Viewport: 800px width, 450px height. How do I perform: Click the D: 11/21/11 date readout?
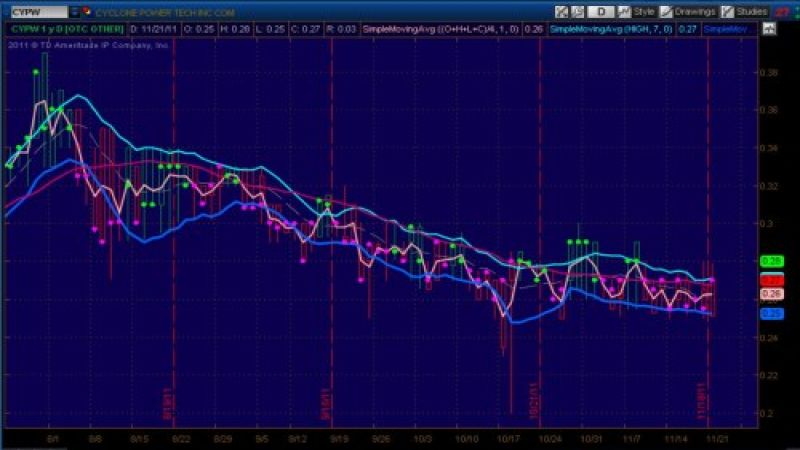(154, 29)
